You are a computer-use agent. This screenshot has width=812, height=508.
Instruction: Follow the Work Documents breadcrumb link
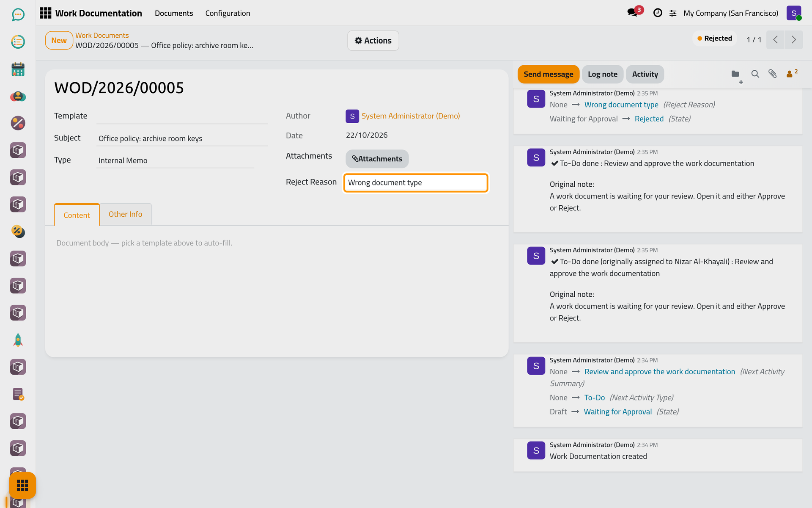[x=102, y=36]
